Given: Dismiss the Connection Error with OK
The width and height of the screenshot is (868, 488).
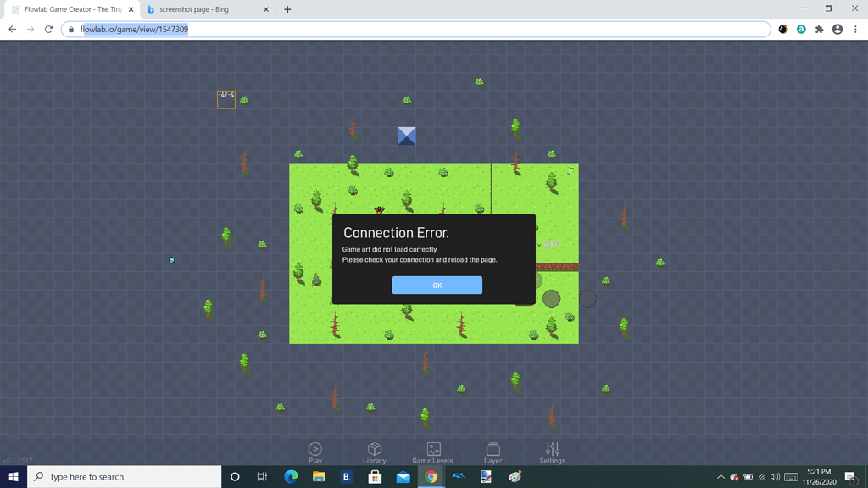Looking at the screenshot, I should 437,285.
